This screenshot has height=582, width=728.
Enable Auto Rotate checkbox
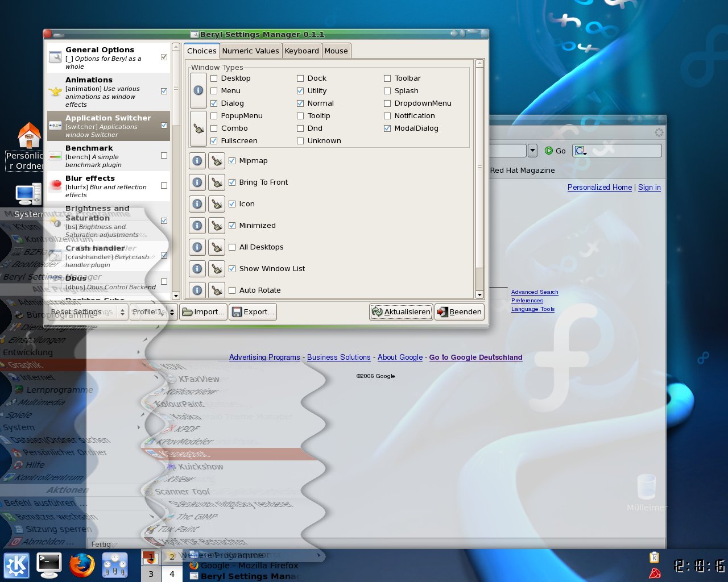tap(232, 290)
